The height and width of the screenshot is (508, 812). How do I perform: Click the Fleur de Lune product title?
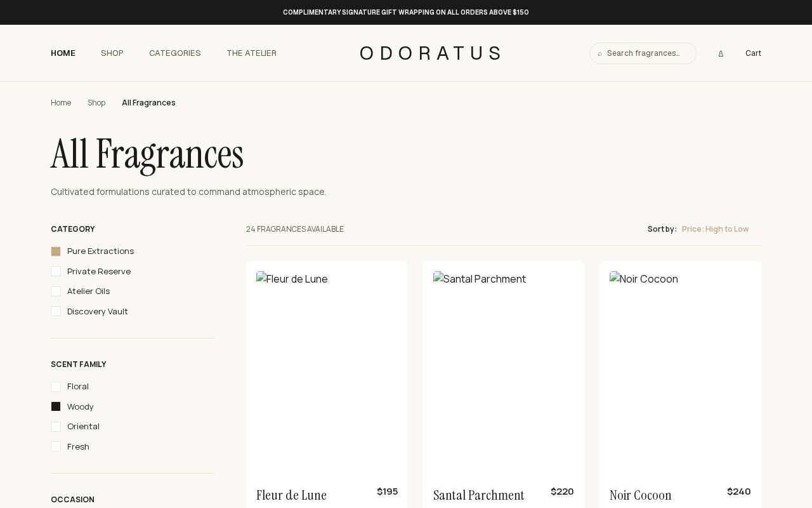pyautogui.click(x=291, y=495)
